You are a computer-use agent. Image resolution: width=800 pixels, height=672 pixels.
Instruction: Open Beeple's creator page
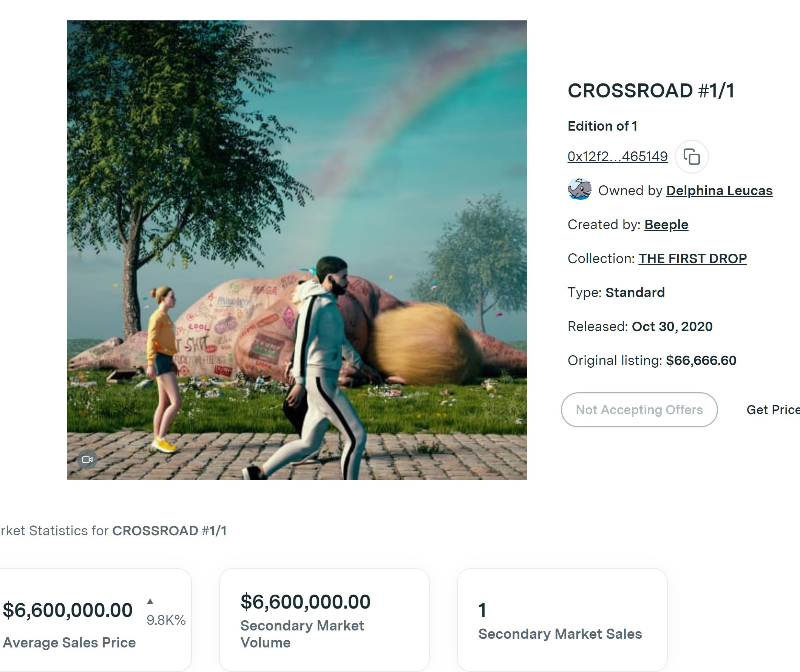[x=666, y=224]
